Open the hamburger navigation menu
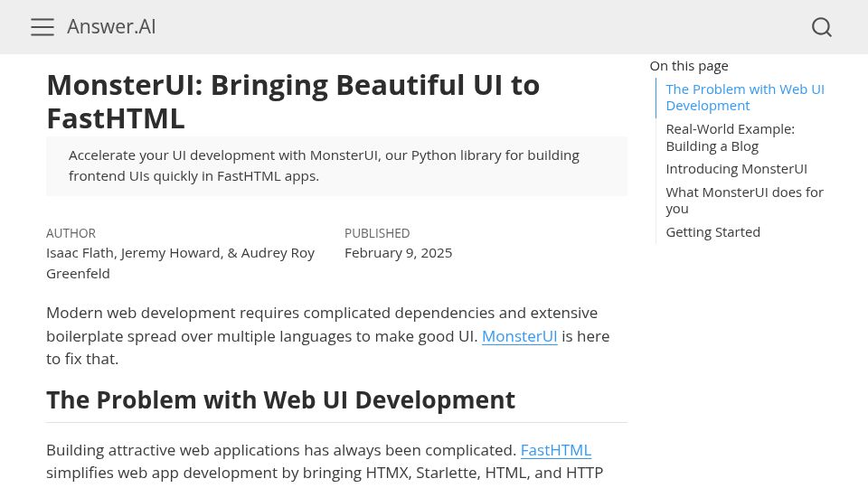868x488 pixels. [x=42, y=26]
